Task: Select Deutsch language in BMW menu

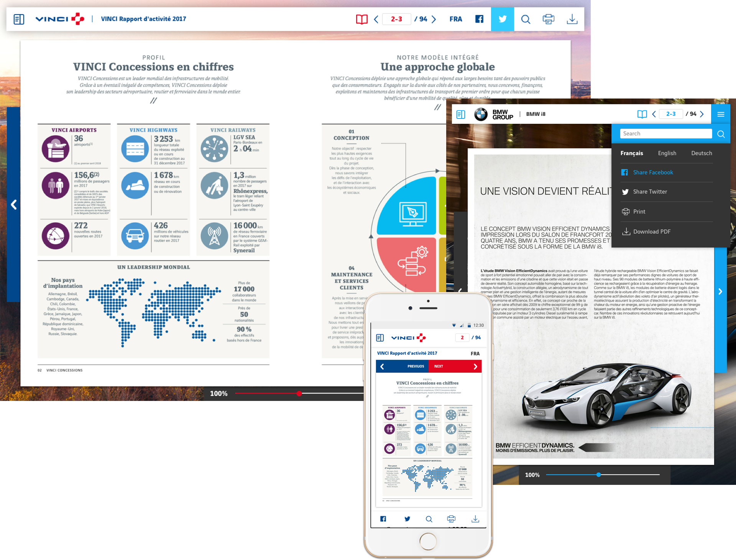Action: (x=701, y=153)
